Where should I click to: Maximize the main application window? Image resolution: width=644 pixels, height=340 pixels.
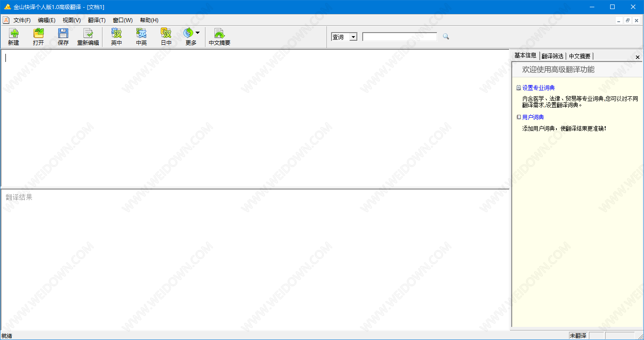612,7
